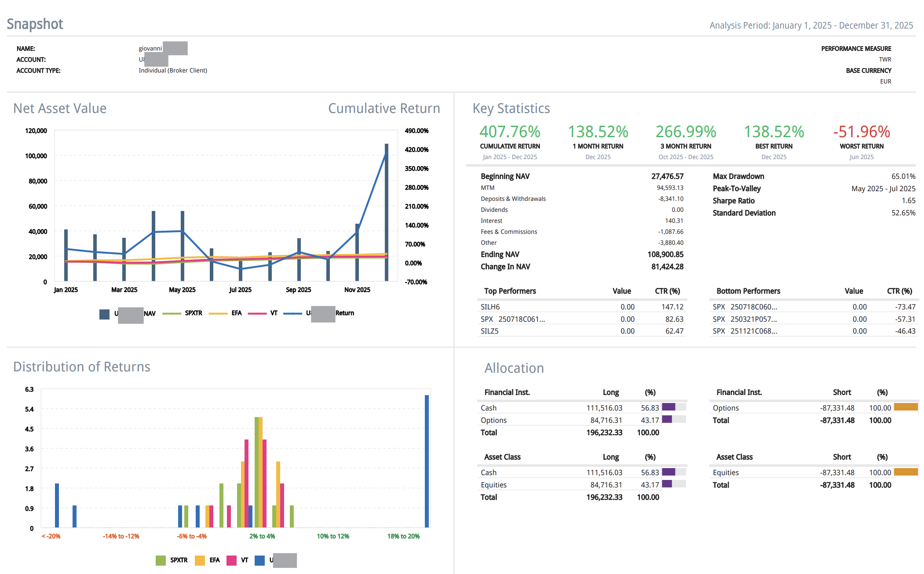Click the Top Performers column header
The image size is (924, 574).
pyautogui.click(x=510, y=291)
